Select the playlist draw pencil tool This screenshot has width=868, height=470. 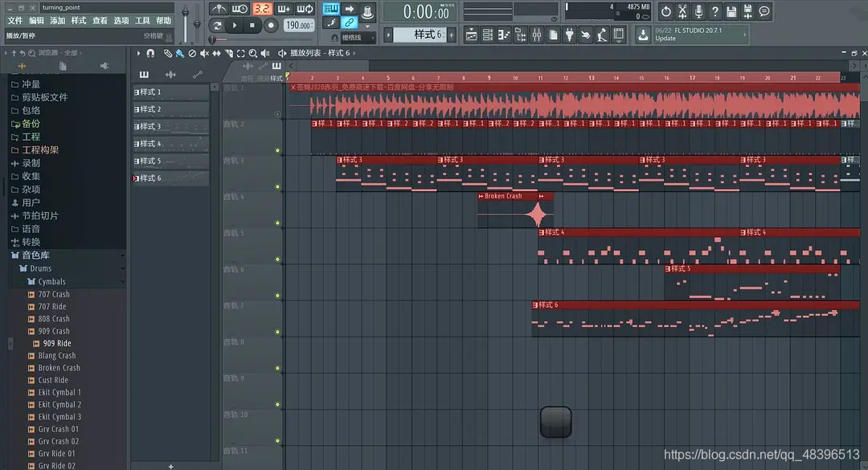[x=168, y=53]
